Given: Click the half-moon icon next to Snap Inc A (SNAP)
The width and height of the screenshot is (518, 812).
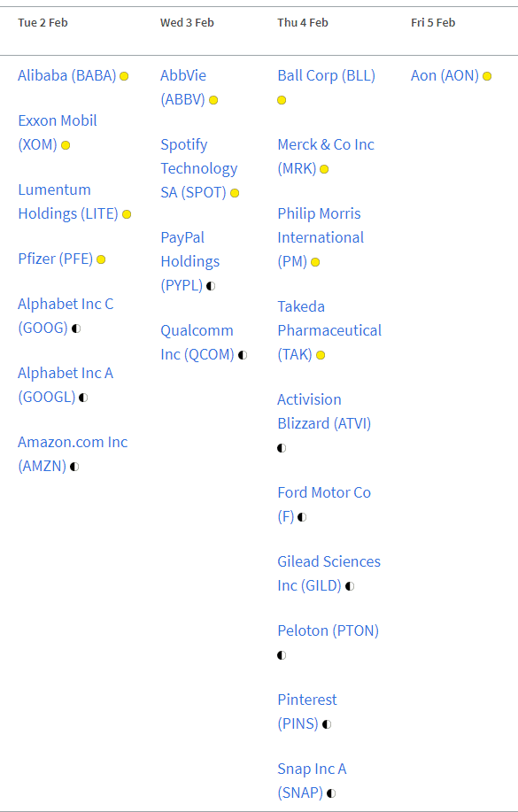Looking at the screenshot, I should pyautogui.click(x=331, y=793).
